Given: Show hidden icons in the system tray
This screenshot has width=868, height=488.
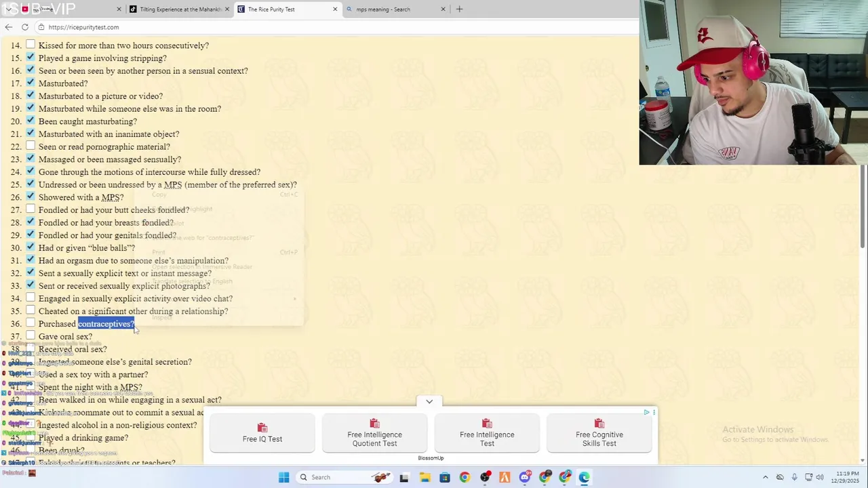Looking at the screenshot, I should [x=766, y=477].
